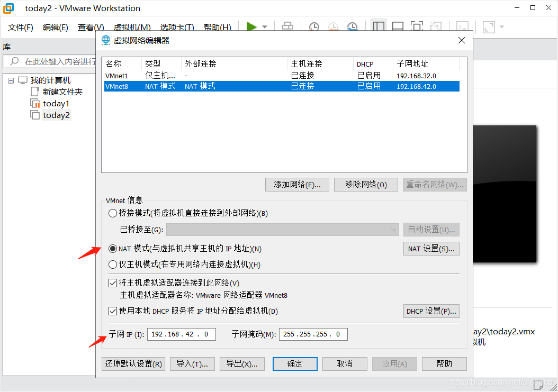558x392 pixels.
Task: Click the 取消 button
Action: (345, 364)
